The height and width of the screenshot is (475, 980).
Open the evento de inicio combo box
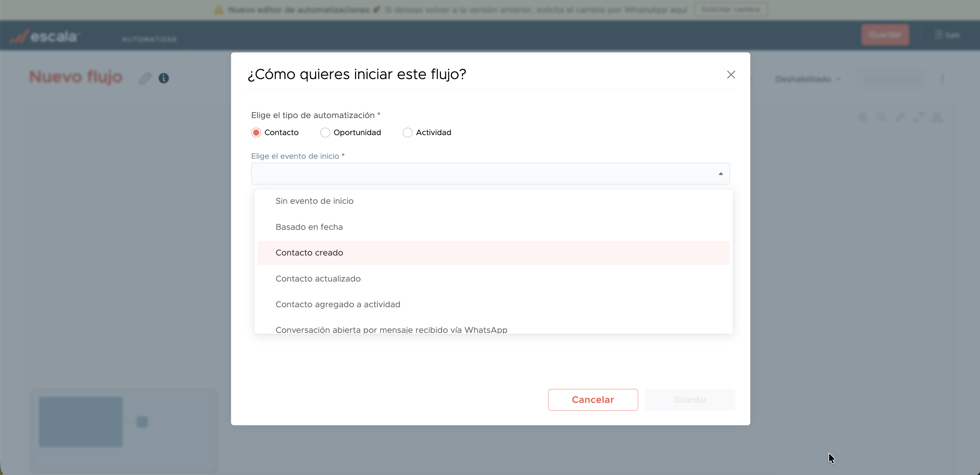[x=483, y=174]
